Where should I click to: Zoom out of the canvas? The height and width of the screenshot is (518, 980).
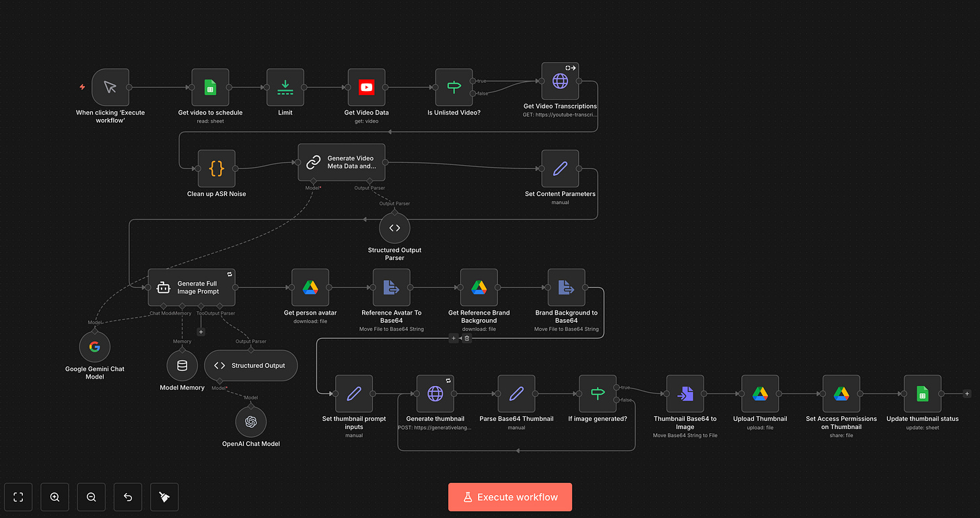coord(92,497)
